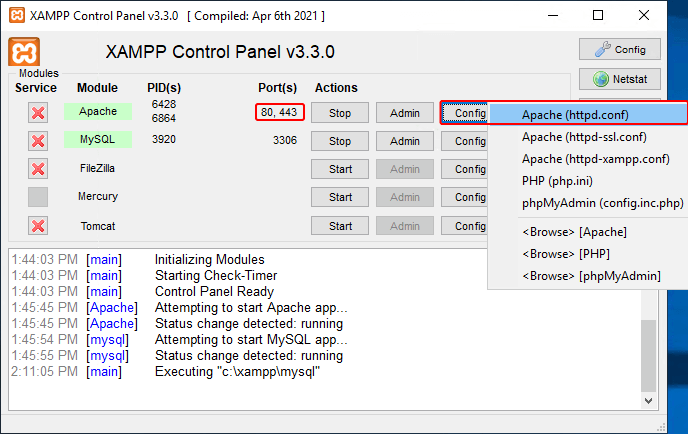Screen dimensions: 688x434
Task: Open Netstat via the globe icon button
Action: 620,79
